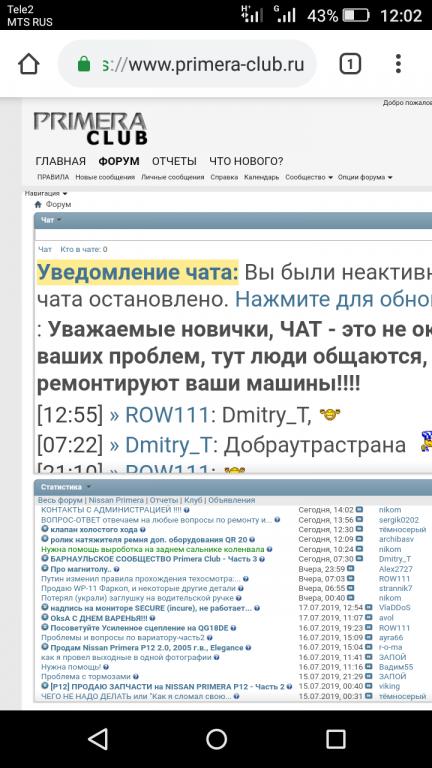Tap the green padlock in address bar
The image size is (432, 768).
[84, 64]
